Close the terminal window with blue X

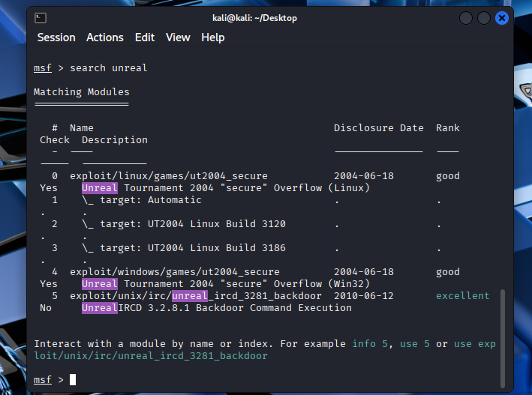pyautogui.click(x=502, y=18)
